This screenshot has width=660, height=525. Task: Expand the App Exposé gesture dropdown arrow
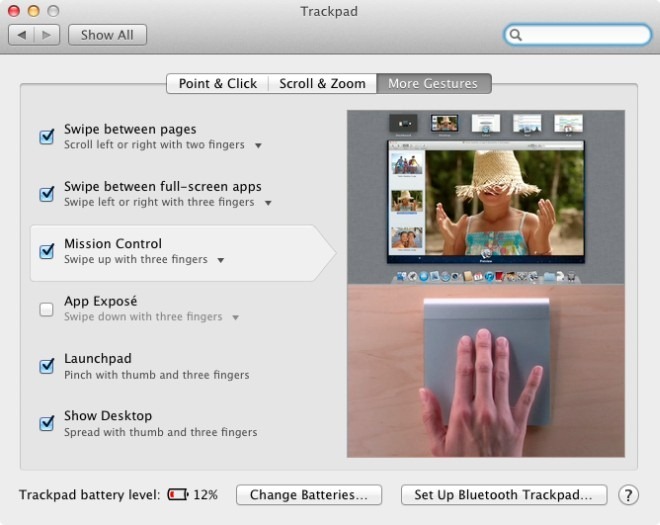coord(236,317)
